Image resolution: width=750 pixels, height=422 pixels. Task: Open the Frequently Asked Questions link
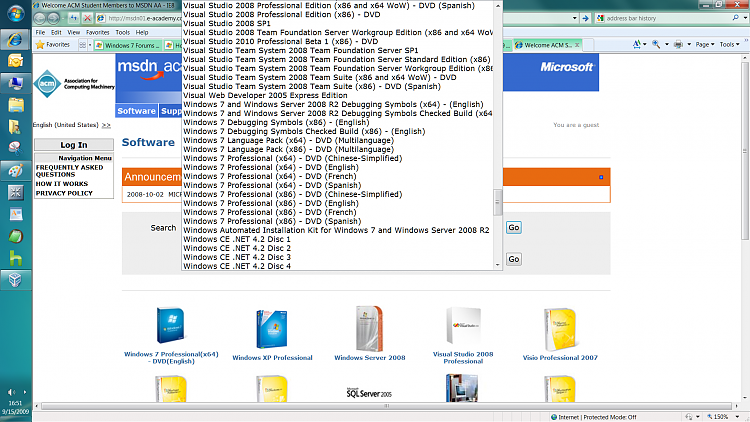69,171
